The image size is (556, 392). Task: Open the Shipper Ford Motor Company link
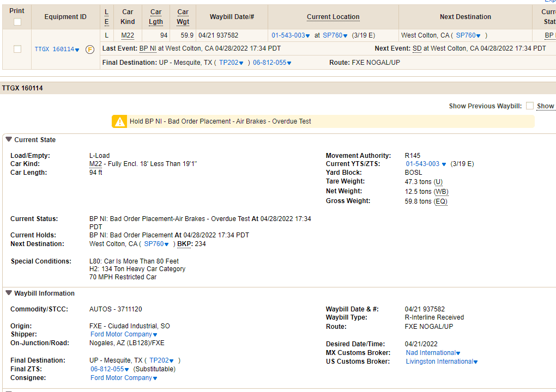coord(123,334)
